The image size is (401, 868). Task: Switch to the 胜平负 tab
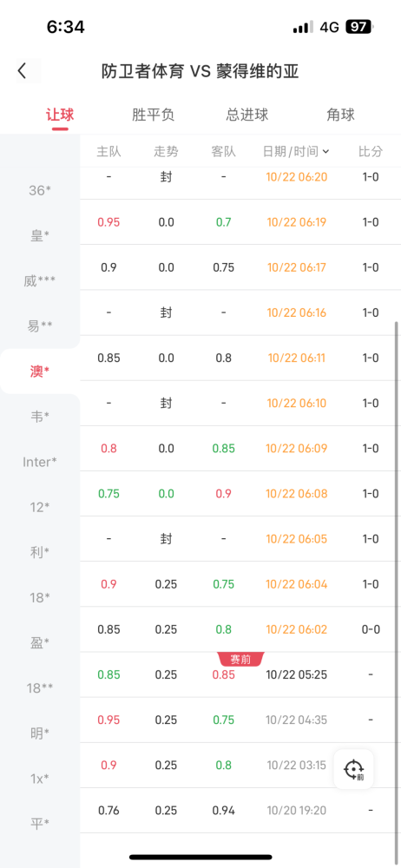tap(154, 115)
